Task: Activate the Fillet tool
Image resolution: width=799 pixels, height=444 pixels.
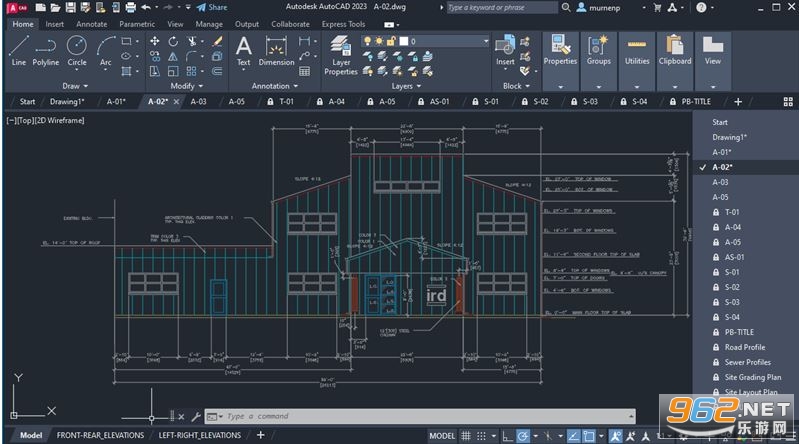Action: [x=192, y=56]
